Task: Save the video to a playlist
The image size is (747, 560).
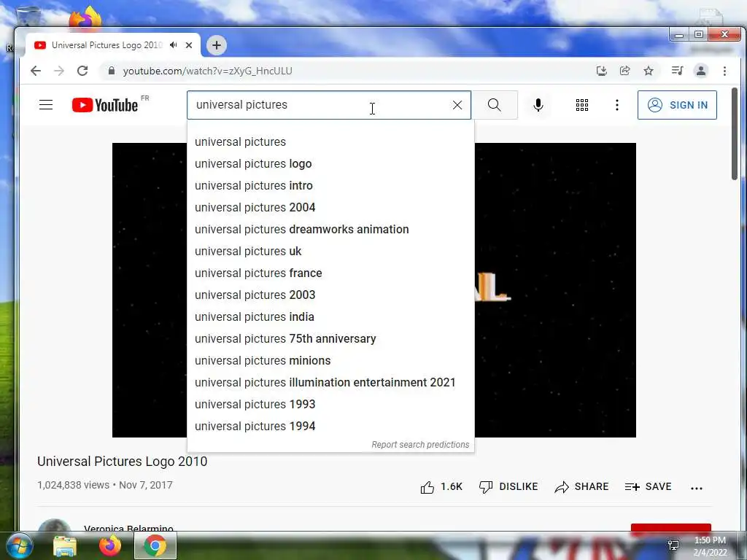Action: pyautogui.click(x=648, y=486)
